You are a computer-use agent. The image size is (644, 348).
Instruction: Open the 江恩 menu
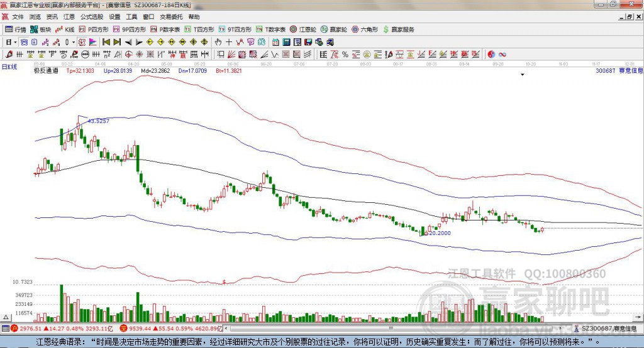tap(69, 17)
